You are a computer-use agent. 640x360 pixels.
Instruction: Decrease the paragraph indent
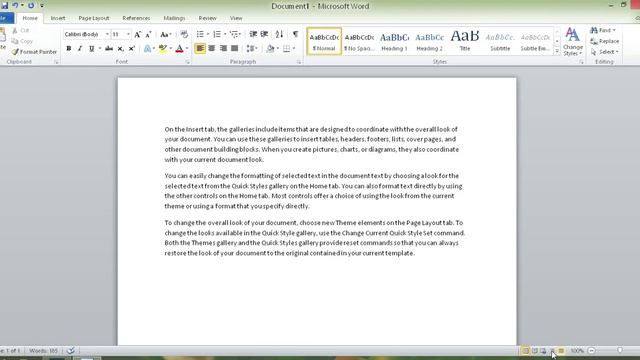point(253,34)
